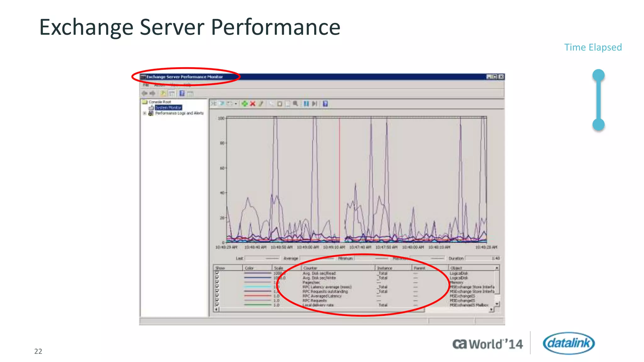644x362 pixels.
Task: Click first icon in System Monitor toolbar
Action: pos(214,103)
